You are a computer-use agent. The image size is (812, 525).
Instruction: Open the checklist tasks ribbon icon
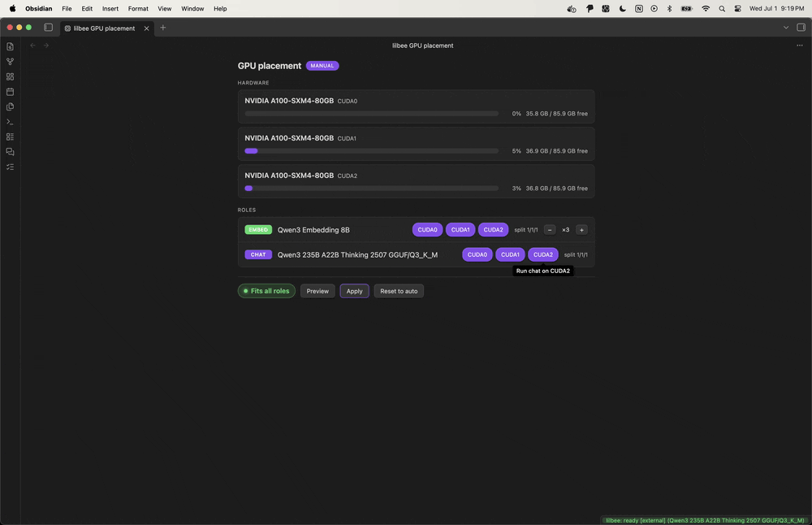pyautogui.click(x=10, y=167)
